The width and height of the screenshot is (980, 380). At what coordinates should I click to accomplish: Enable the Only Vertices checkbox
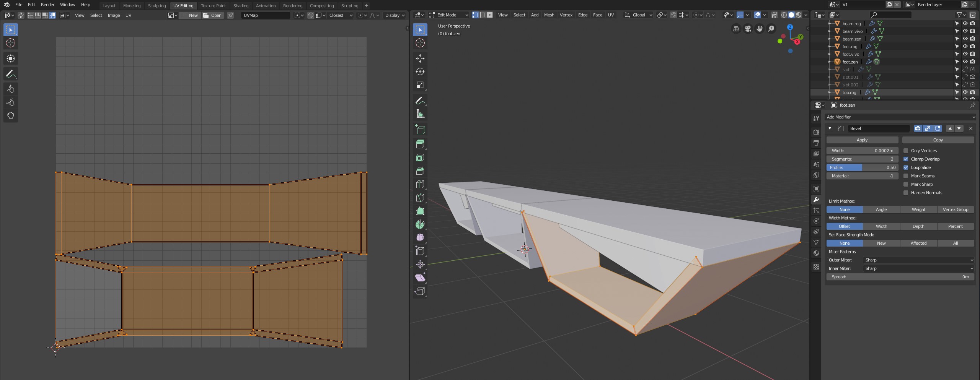coord(906,151)
